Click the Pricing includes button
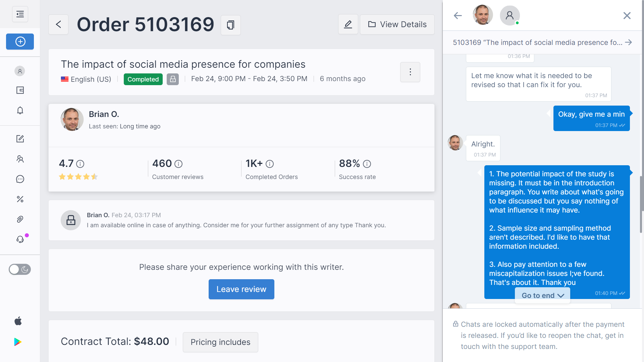 coord(220,342)
